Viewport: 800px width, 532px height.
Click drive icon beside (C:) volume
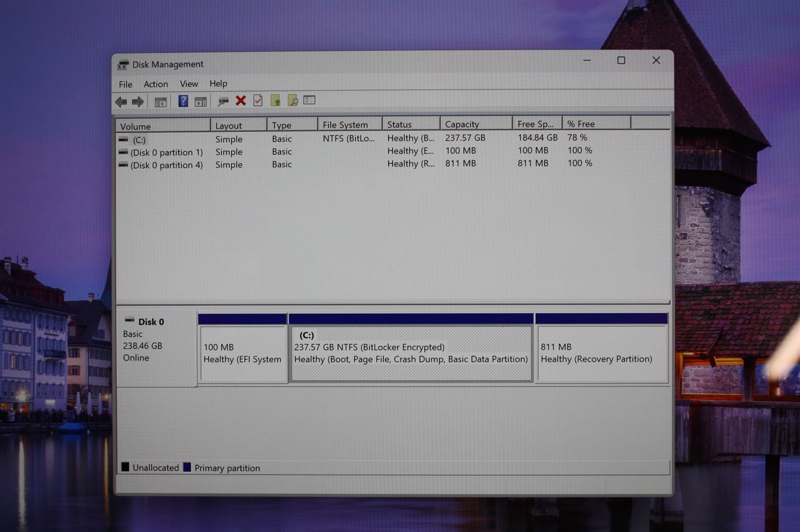coord(123,139)
